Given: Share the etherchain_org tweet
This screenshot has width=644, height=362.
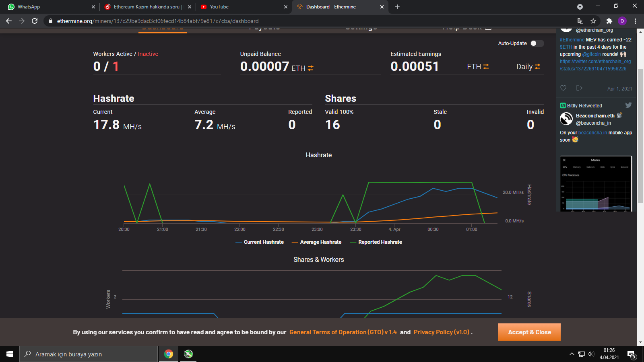Looking at the screenshot, I should (579, 88).
